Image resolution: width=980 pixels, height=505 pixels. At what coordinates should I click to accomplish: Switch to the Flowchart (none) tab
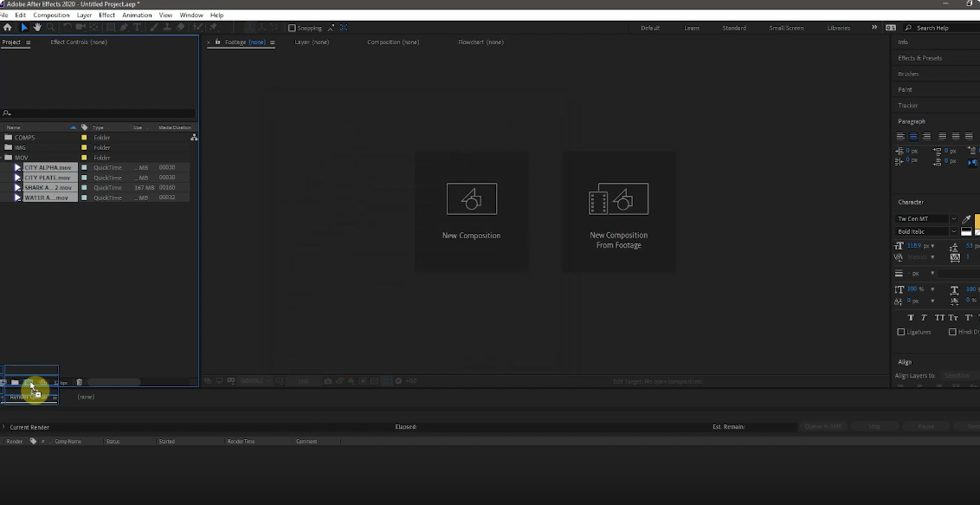[x=480, y=42]
